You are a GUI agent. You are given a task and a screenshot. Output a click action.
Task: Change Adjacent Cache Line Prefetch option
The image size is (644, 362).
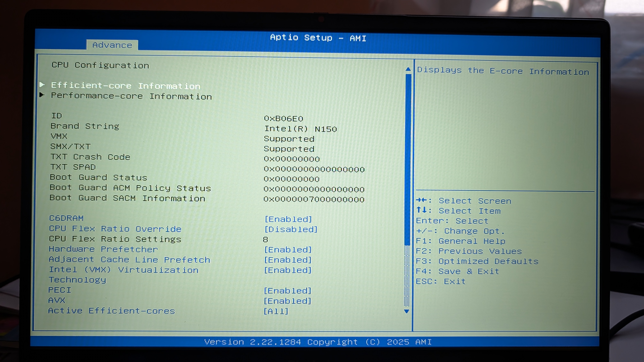pyautogui.click(x=288, y=260)
